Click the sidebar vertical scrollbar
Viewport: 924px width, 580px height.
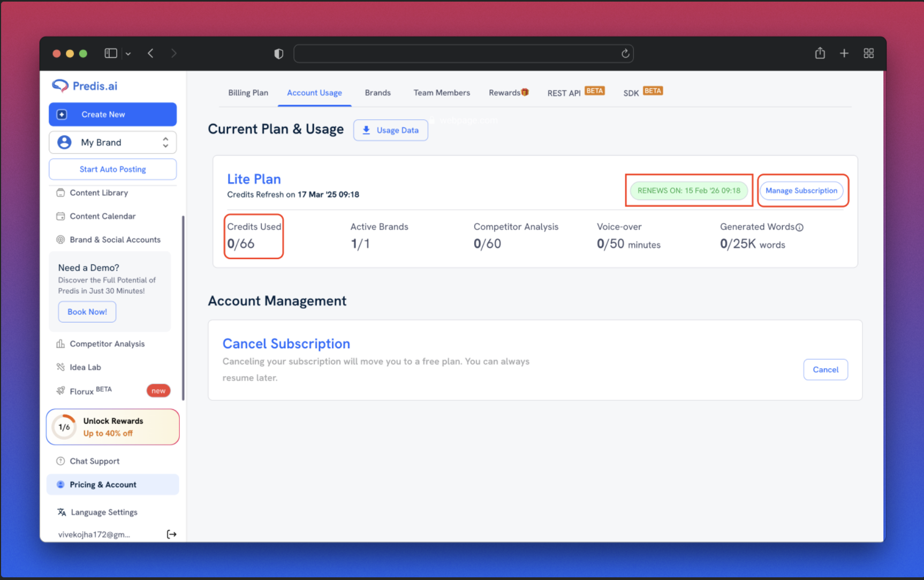click(183, 308)
